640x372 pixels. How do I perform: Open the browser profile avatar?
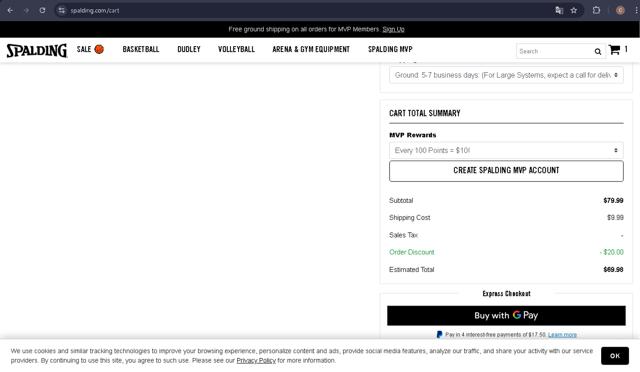click(620, 10)
